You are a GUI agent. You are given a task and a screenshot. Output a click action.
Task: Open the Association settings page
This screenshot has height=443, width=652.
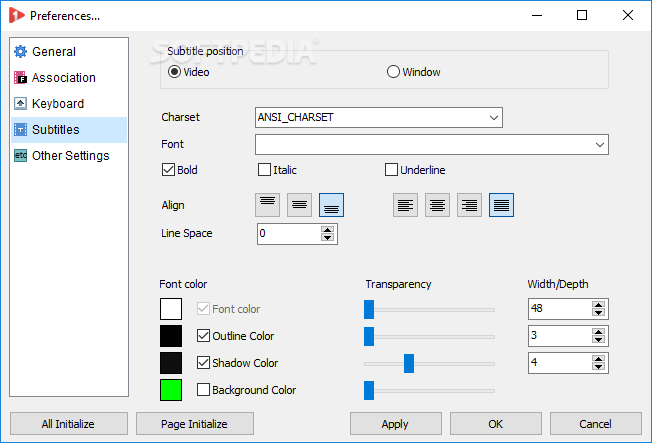pyautogui.click(x=69, y=77)
